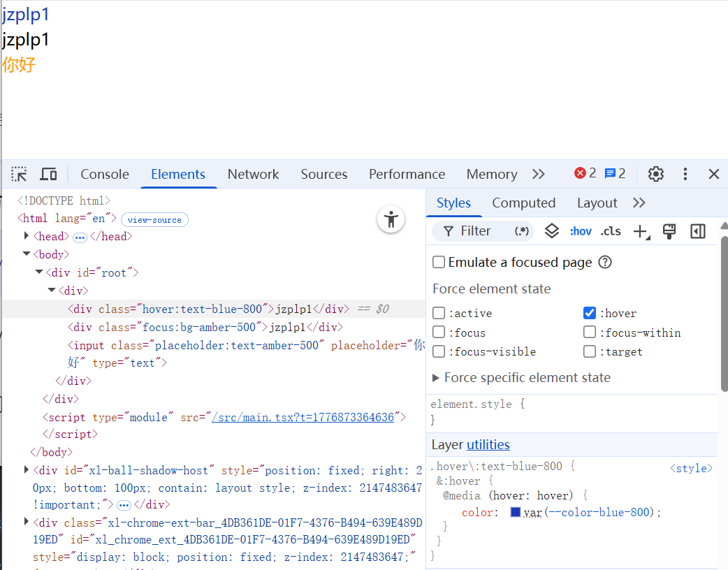
Task: Check the :target state checkbox
Action: pos(590,351)
